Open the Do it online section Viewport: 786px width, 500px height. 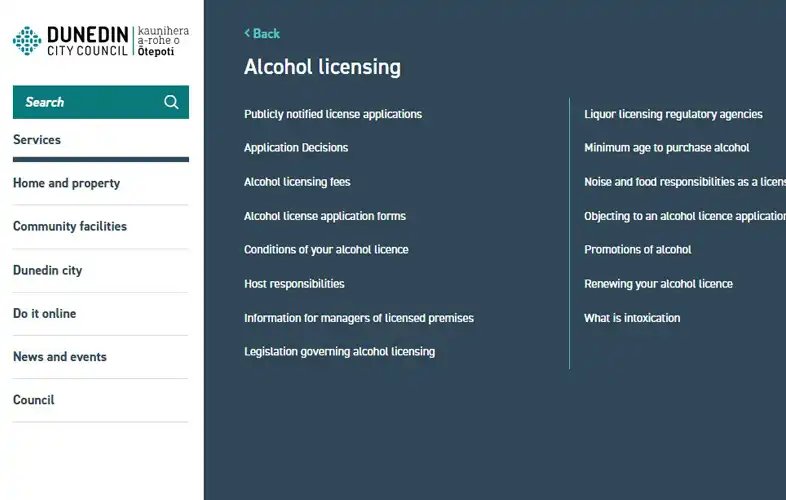[45, 313]
